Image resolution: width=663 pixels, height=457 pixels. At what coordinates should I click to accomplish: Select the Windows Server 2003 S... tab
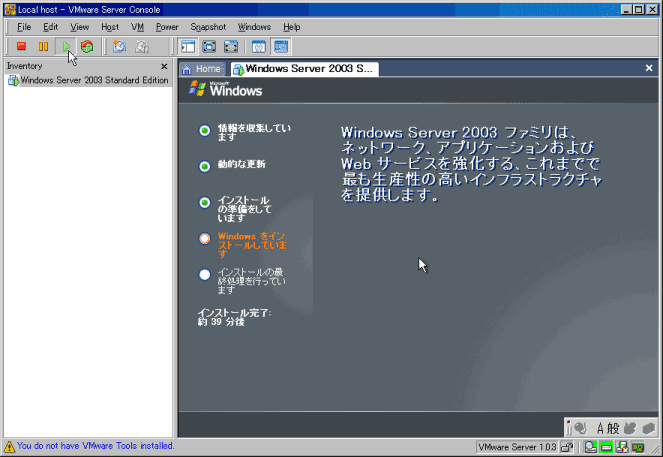[x=304, y=69]
